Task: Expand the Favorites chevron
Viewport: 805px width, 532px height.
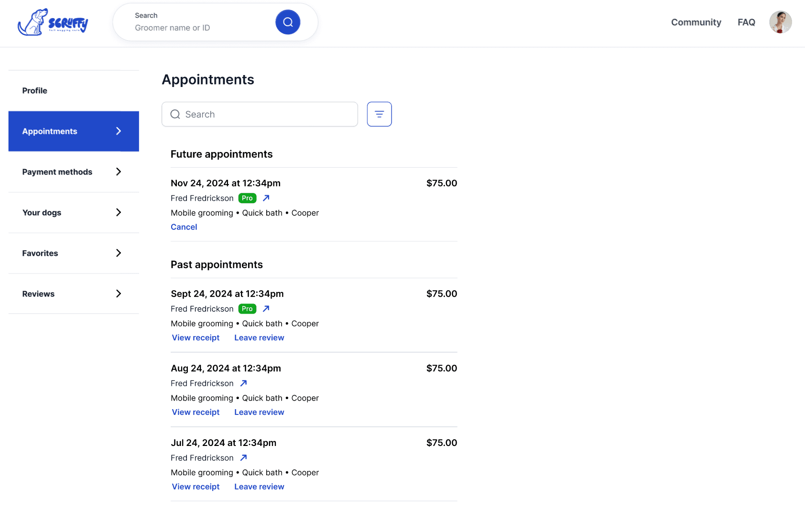Action: click(119, 253)
